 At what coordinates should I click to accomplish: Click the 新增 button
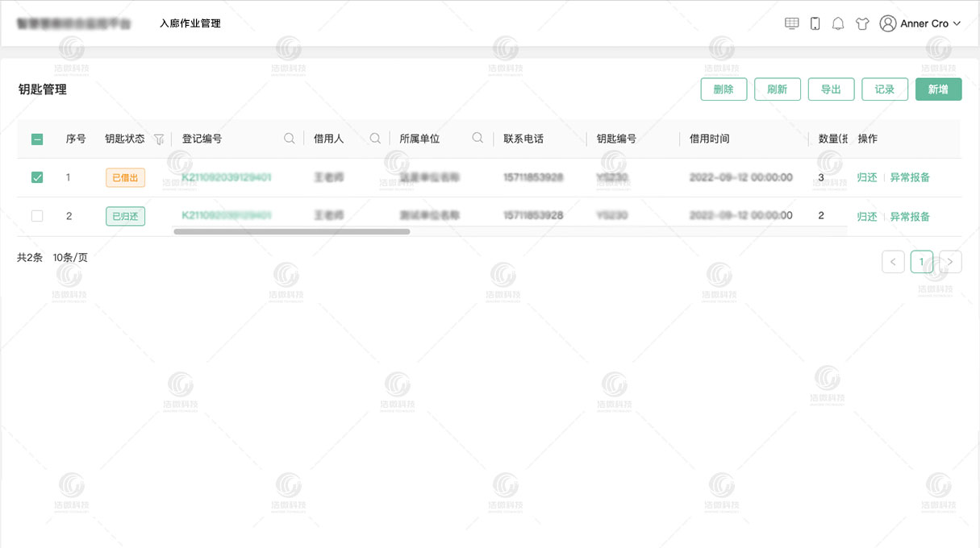(938, 89)
